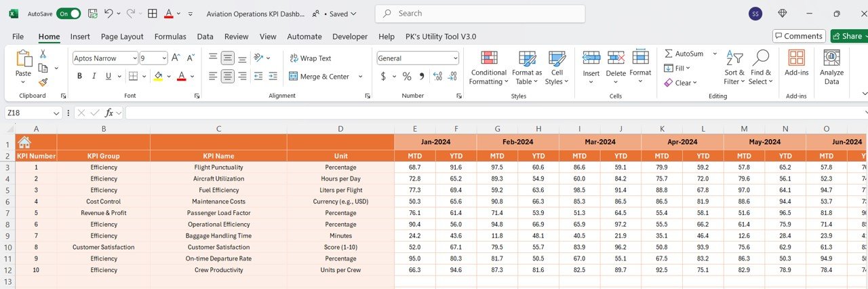868x289 pixels.
Task: Toggle Bold formatting
Action: [79, 76]
